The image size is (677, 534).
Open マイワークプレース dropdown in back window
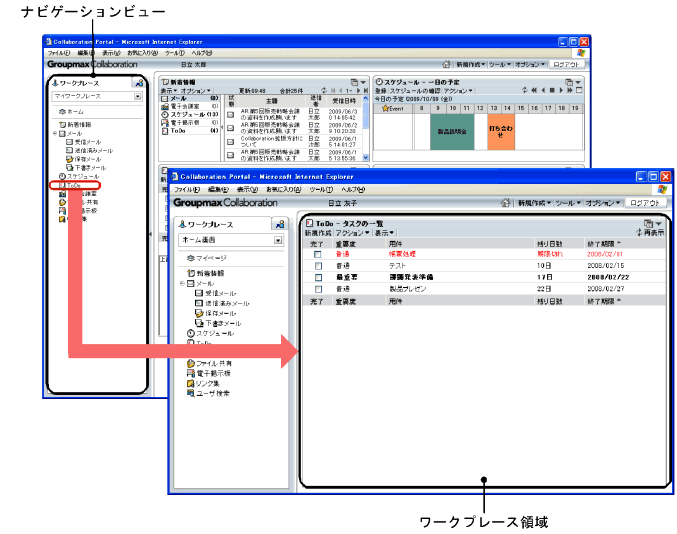point(137,96)
